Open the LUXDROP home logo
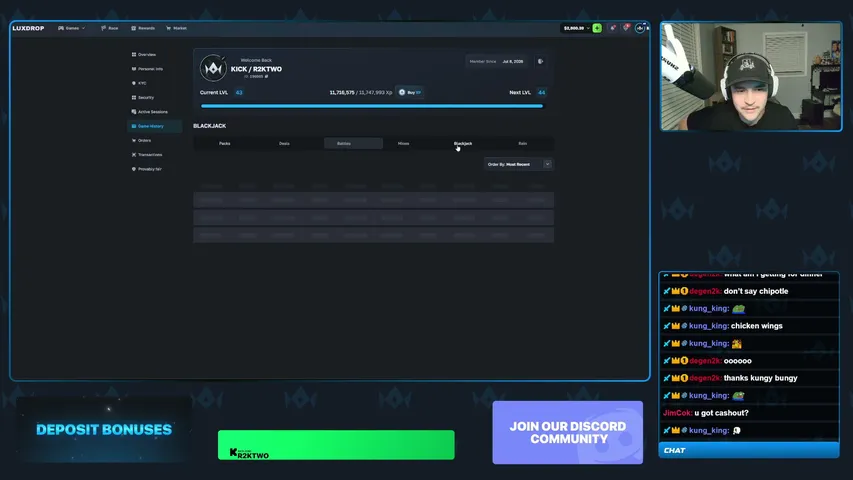The height and width of the screenshot is (480, 853). 28,28
